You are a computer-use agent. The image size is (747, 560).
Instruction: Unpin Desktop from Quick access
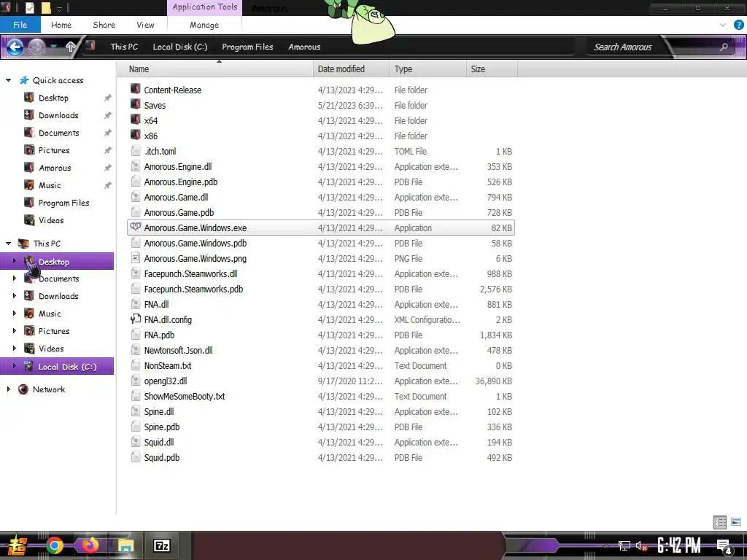pos(108,98)
